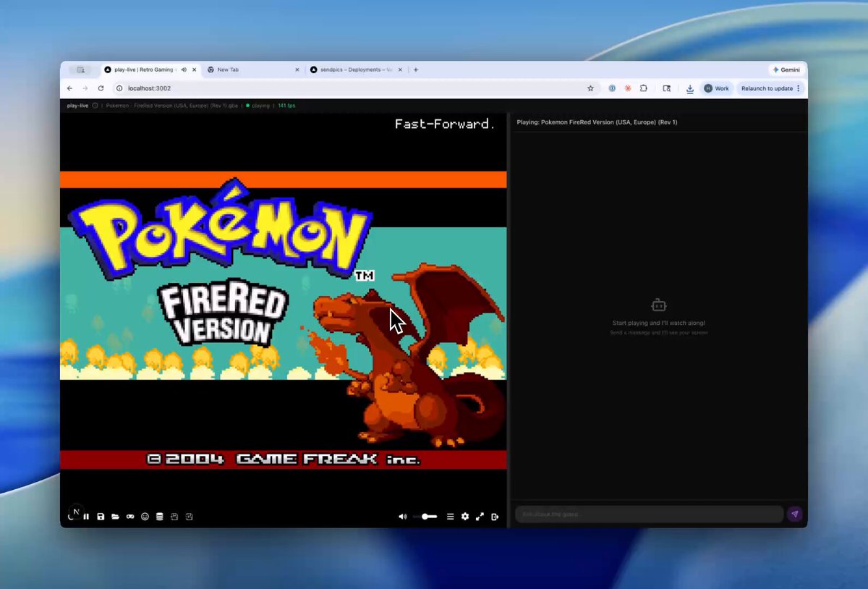
Task: Open the emulator hamburger menu icon
Action: point(450,517)
